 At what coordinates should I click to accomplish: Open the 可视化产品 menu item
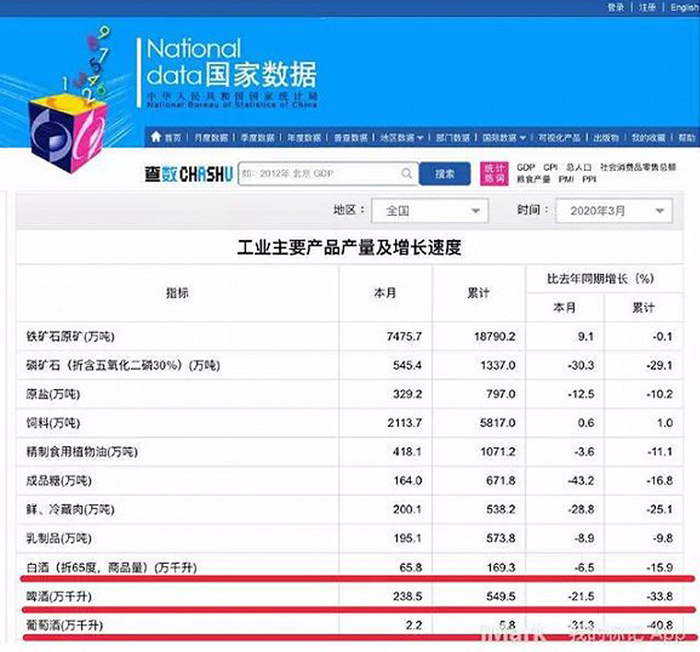pyautogui.click(x=559, y=138)
